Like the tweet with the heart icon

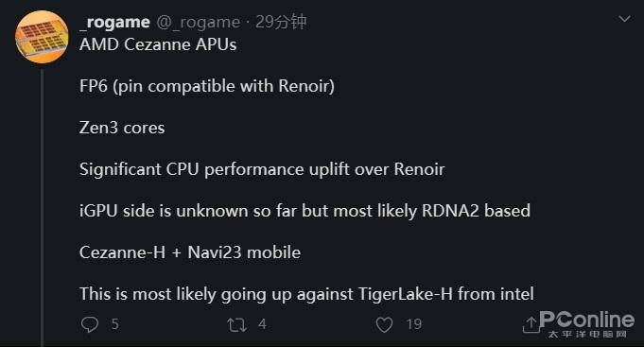(x=385, y=325)
